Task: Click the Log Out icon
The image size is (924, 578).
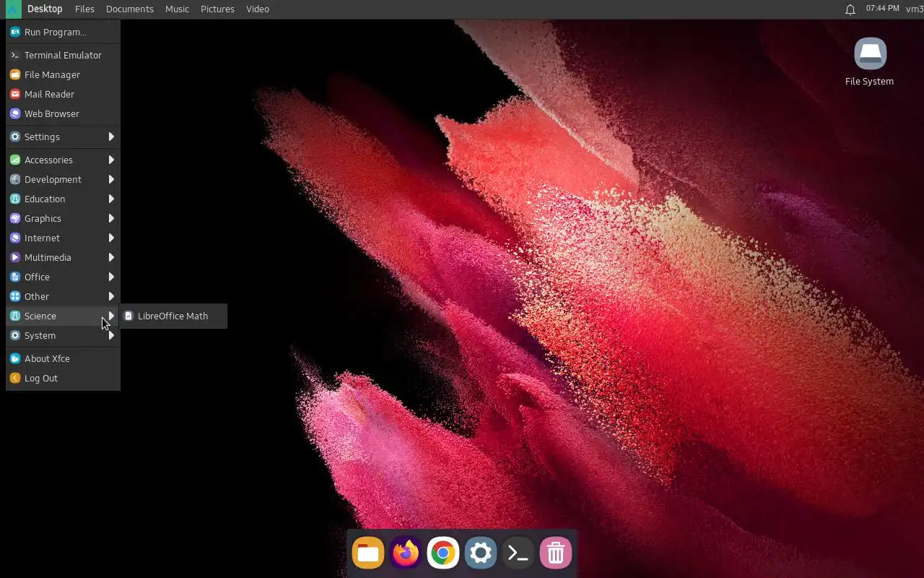Action: click(14, 378)
